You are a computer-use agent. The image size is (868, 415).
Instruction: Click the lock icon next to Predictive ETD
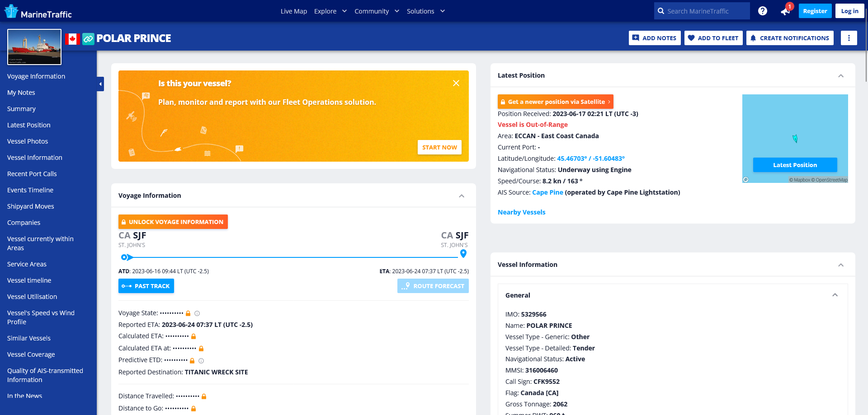(x=192, y=361)
